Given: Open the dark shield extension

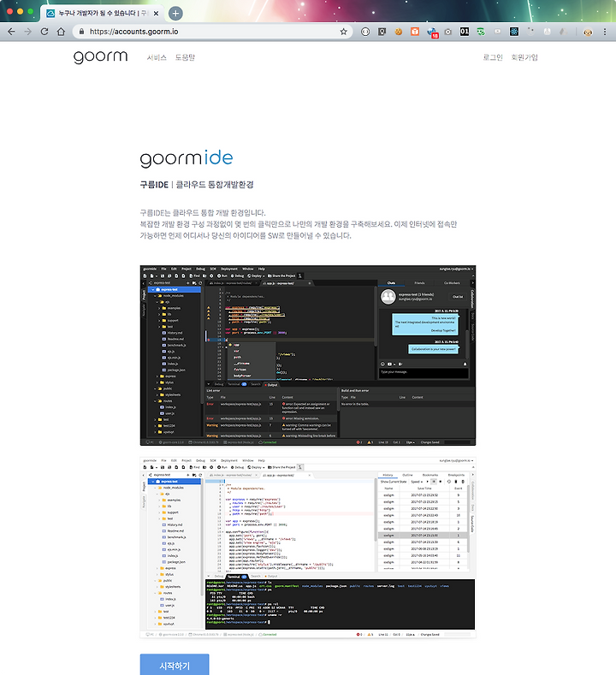Looking at the screenshot, I should [x=382, y=32].
